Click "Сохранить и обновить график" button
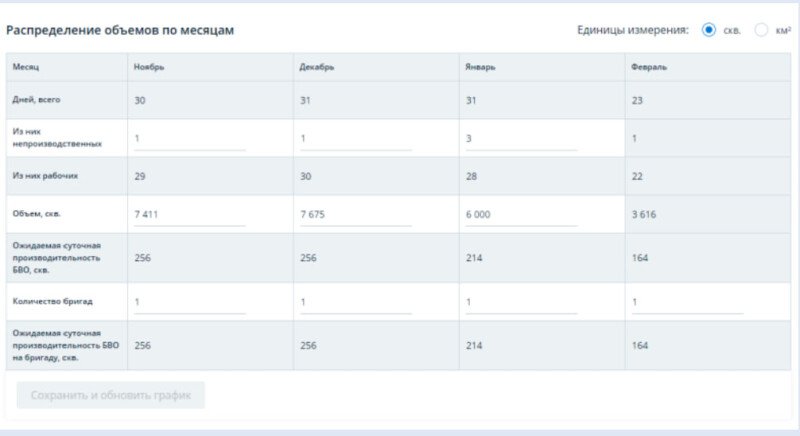The width and height of the screenshot is (800, 436). (x=111, y=395)
